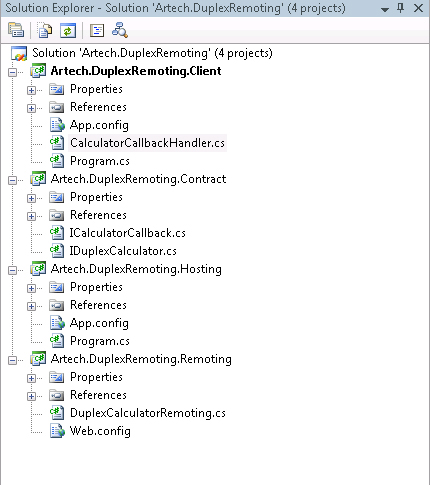
Task: Expand Properties under the Remoting project
Action: 32,378
